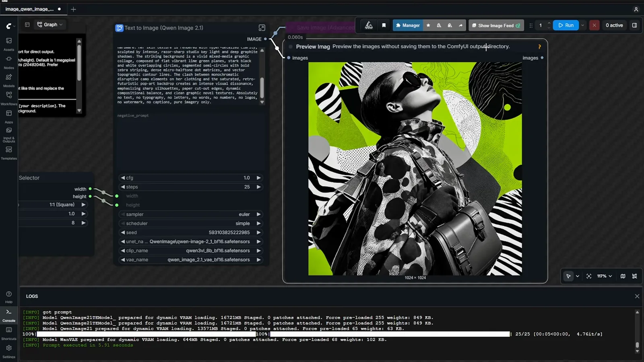Add a new workflow tab
644x362 pixels.
(x=73, y=9)
